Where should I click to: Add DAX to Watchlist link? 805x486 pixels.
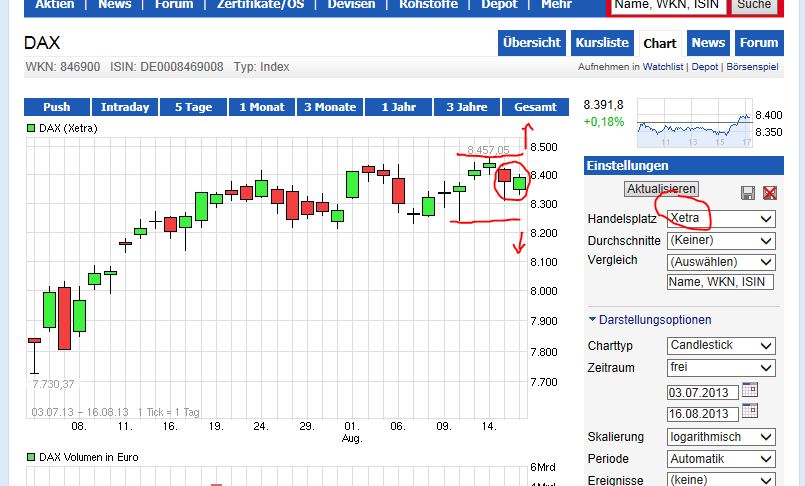663,67
